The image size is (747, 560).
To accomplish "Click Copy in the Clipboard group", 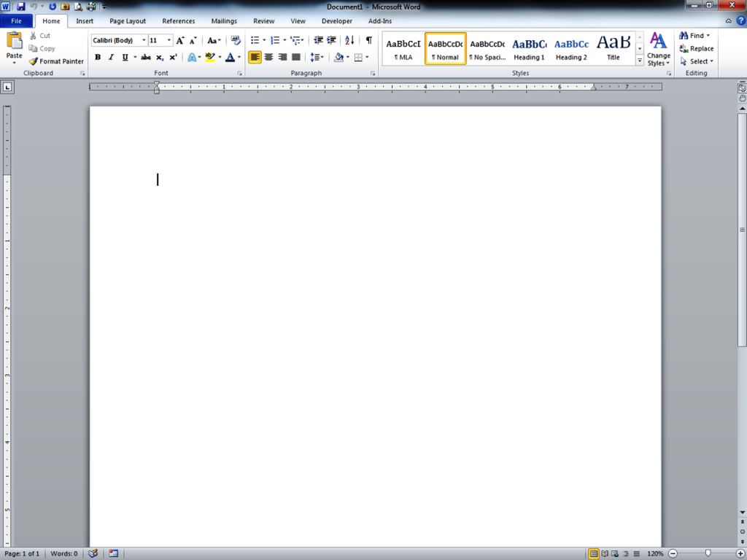I will coord(42,48).
